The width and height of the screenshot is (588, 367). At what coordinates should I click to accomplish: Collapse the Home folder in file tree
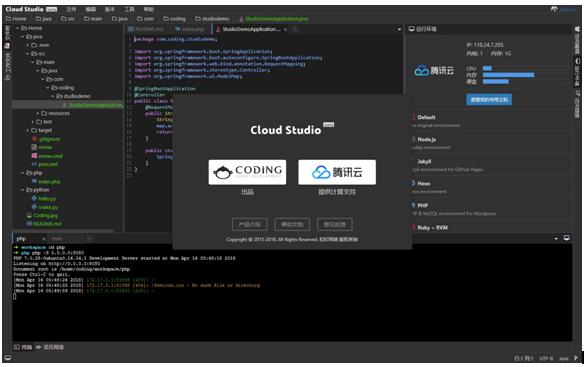click(x=17, y=28)
